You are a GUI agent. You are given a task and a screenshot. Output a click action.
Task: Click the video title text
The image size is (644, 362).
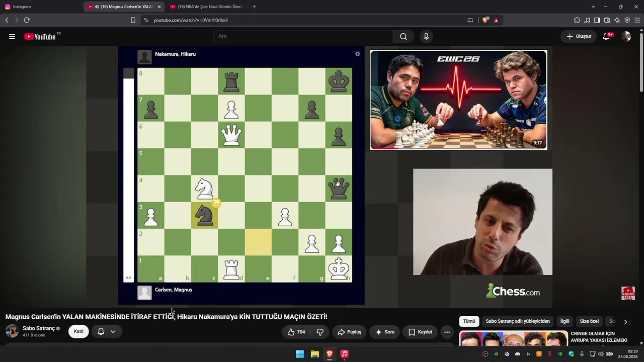click(x=167, y=317)
